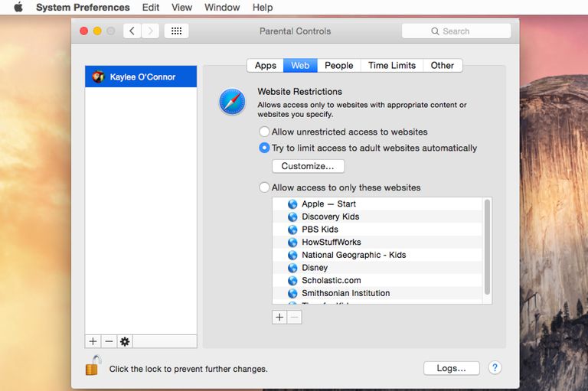Viewport: 588px width, 391px height.
Task: Close the Parental Controls window
Action: [84, 31]
